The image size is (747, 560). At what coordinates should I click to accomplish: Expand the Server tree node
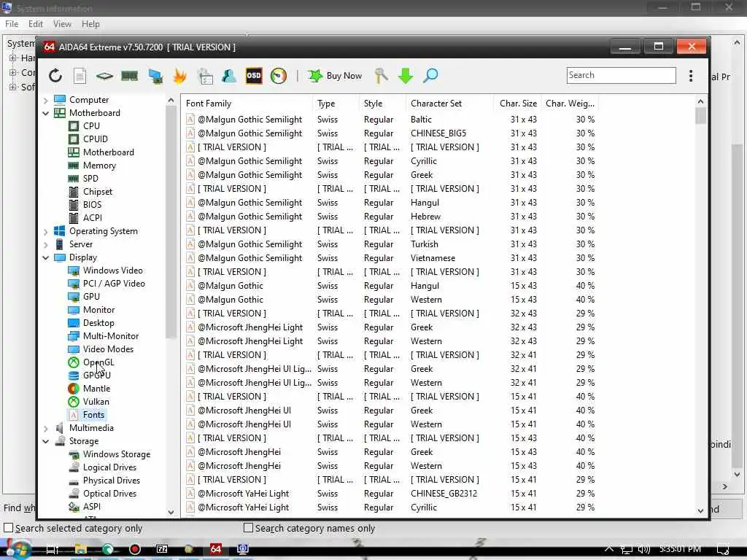click(x=46, y=245)
